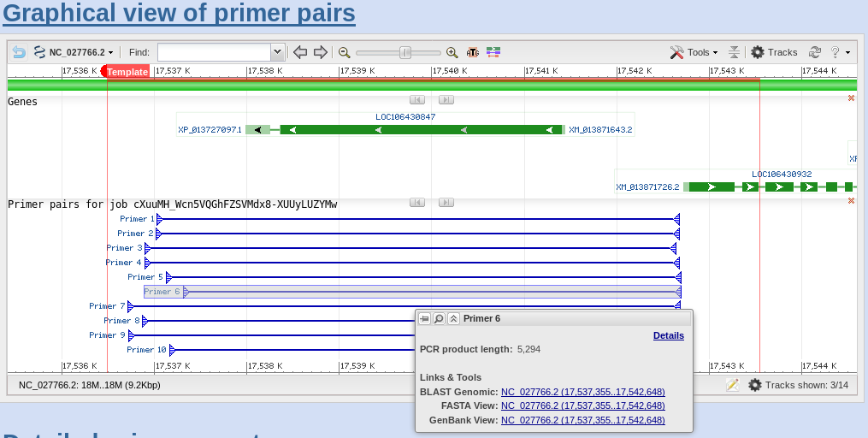The width and height of the screenshot is (868, 438).
Task: Pan left with the left arrow icon
Action: (300, 52)
